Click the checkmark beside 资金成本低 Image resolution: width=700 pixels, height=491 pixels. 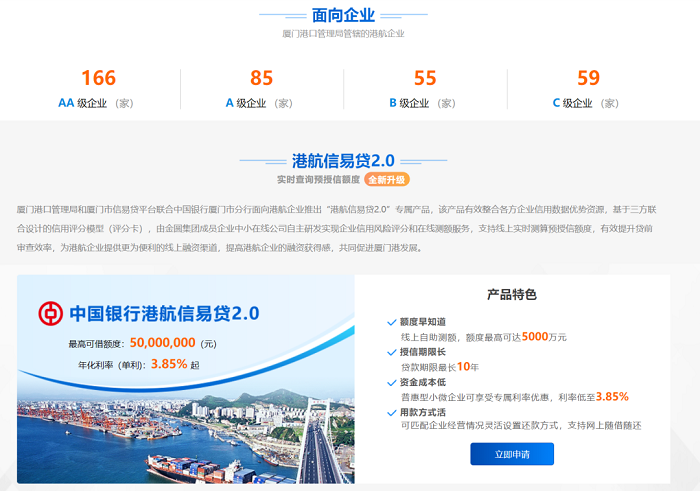pyautogui.click(x=391, y=382)
